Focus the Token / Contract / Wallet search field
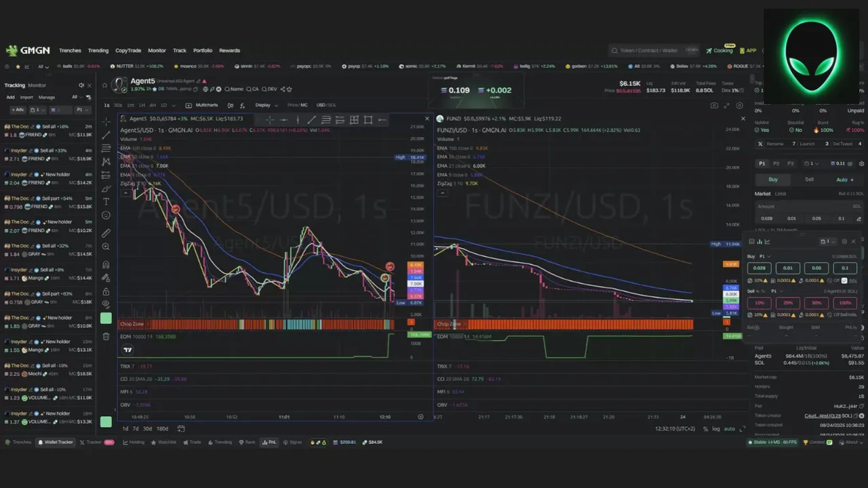868x488 pixels. click(x=654, y=50)
